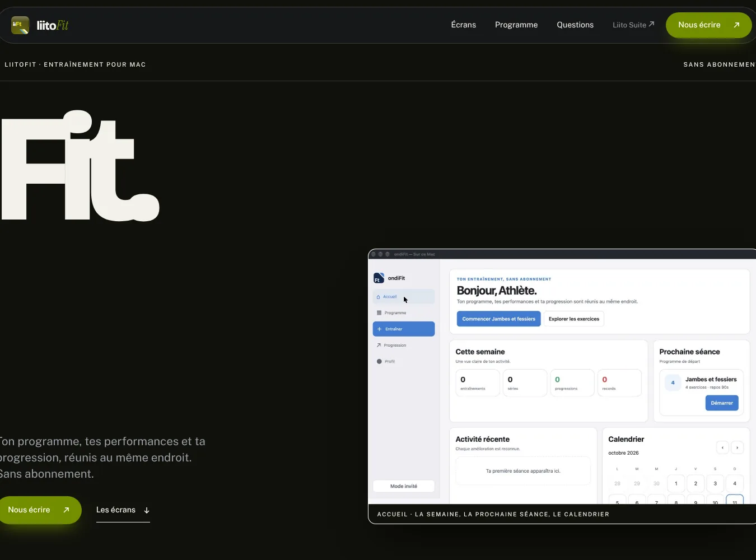Click Explorer les exercices button
Viewport: 756px width, 560px height.
(x=574, y=319)
